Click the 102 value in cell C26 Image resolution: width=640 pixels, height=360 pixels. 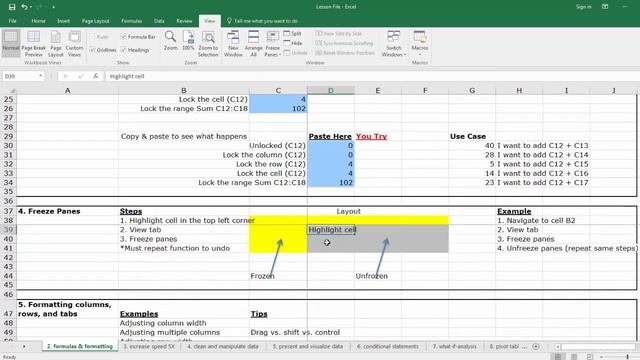278,109
